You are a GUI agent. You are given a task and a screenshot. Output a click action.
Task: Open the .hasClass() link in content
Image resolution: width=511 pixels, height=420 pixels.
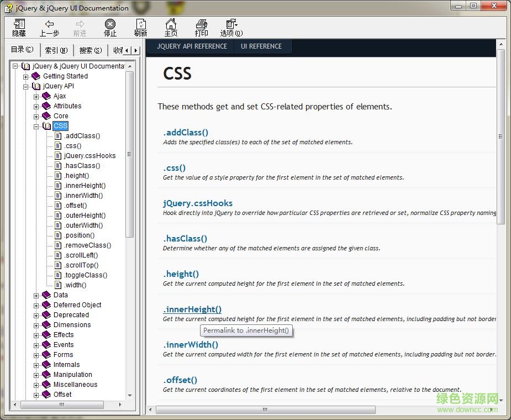185,239
